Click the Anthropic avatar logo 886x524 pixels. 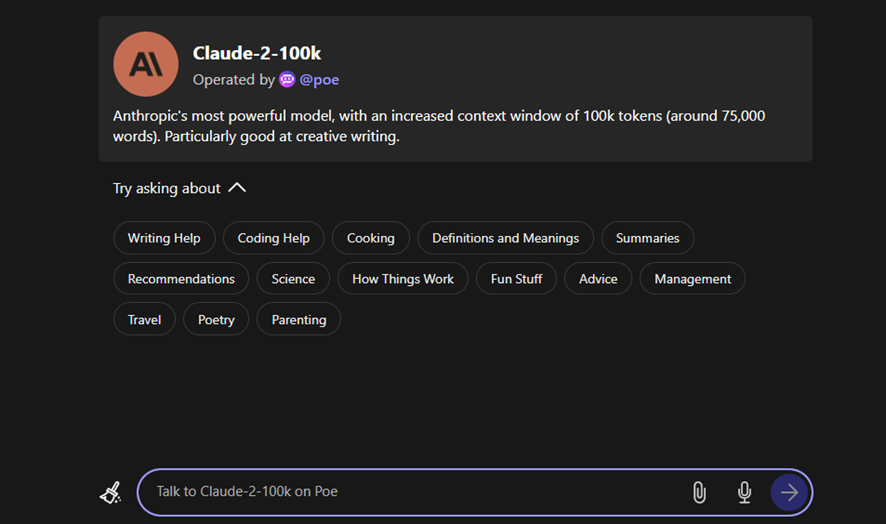point(146,64)
